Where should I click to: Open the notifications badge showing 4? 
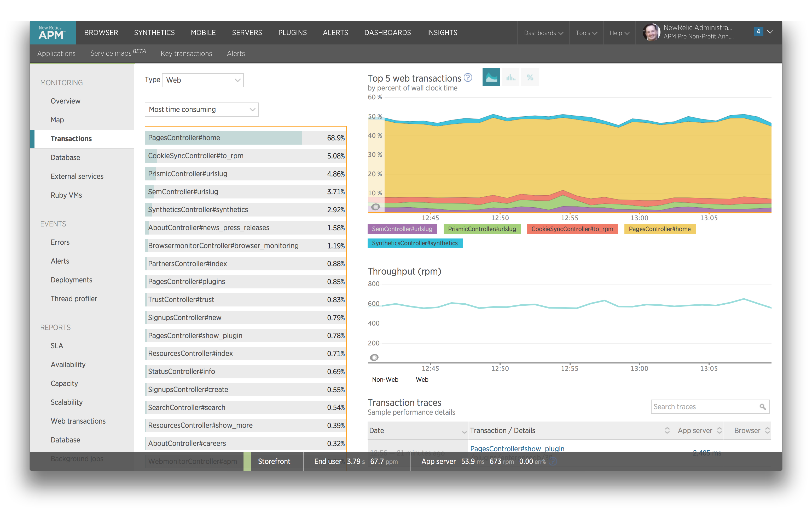click(x=758, y=31)
